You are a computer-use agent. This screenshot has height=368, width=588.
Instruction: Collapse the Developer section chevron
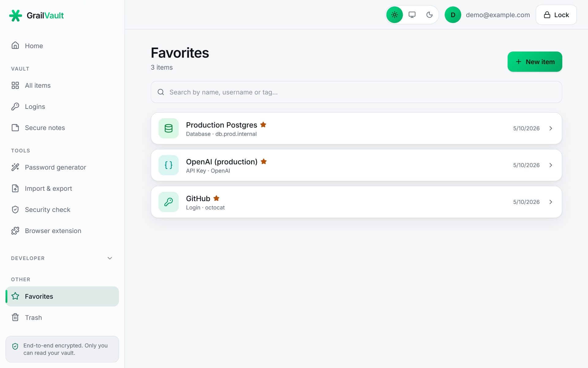110,258
